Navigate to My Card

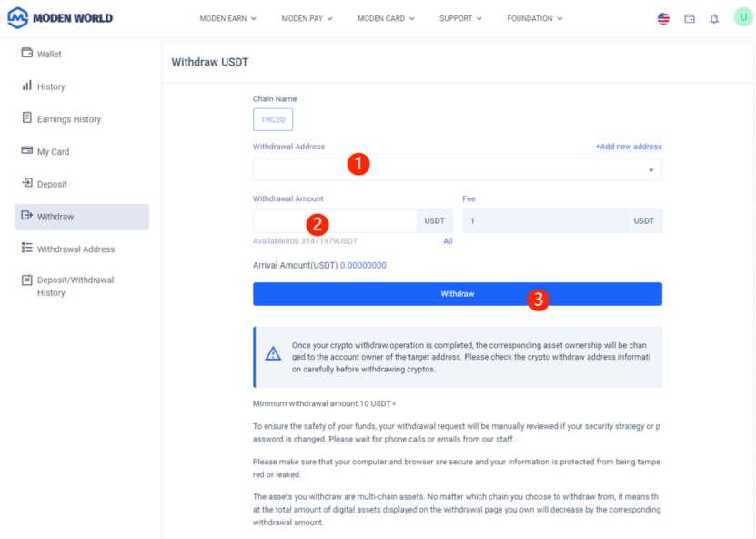click(53, 152)
